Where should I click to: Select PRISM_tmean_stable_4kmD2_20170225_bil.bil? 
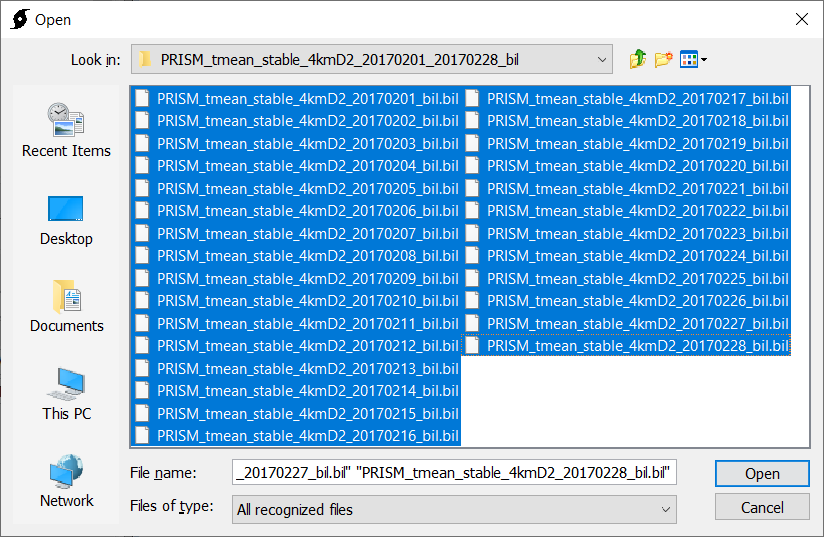(626, 278)
